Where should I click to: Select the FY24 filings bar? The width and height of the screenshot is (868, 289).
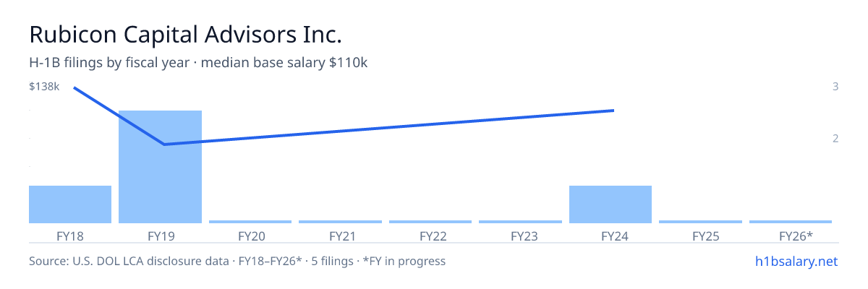(610, 204)
